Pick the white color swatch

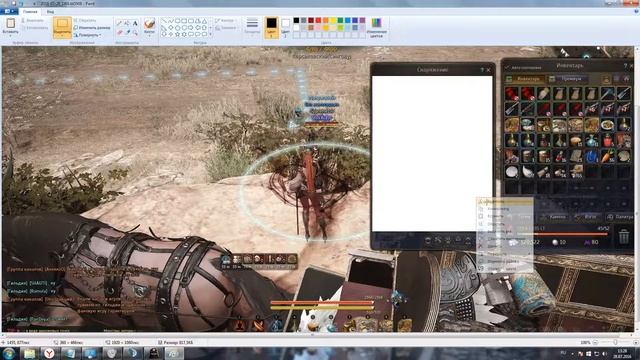pyautogui.click(x=296, y=28)
